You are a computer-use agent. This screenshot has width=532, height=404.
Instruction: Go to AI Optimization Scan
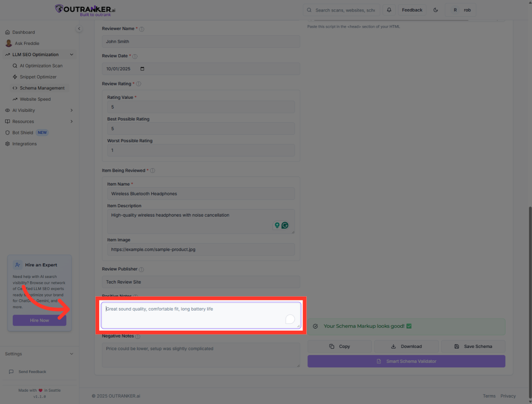(x=41, y=66)
